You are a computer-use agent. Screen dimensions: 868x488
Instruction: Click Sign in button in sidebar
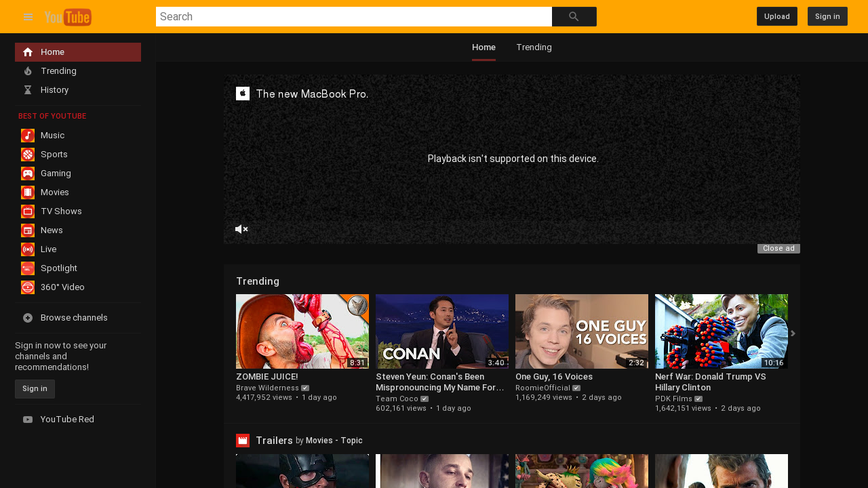pos(35,389)
